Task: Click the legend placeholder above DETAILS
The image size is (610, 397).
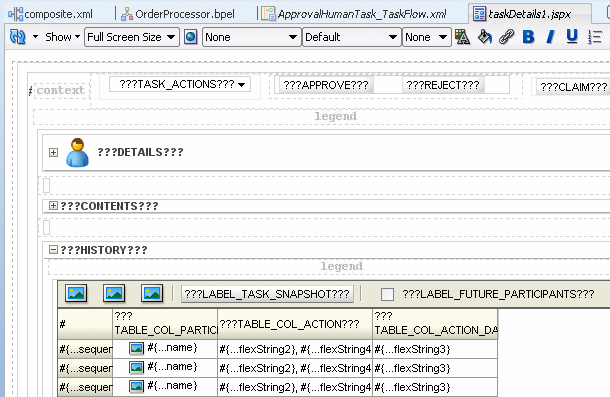Action: (x=335, y=116)
